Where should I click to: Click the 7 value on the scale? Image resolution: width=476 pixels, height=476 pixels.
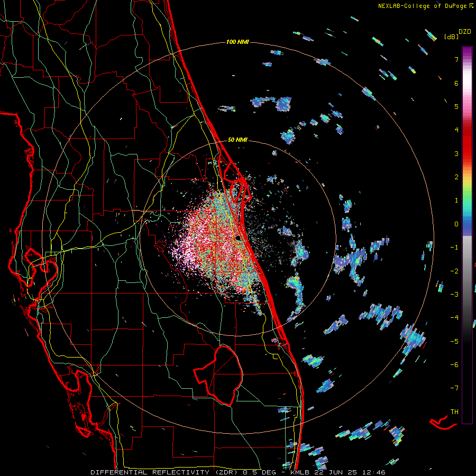pyautogui.click(x=456, y=59)
